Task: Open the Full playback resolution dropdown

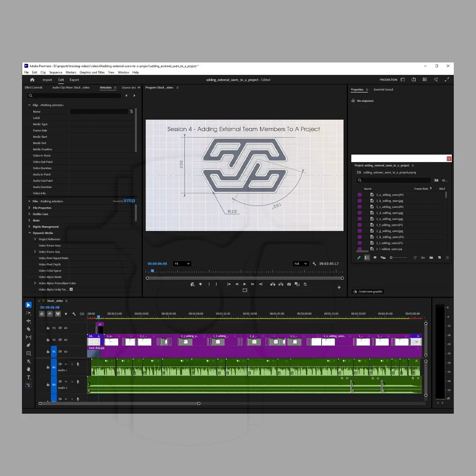Action: click(x=301, y=264)
